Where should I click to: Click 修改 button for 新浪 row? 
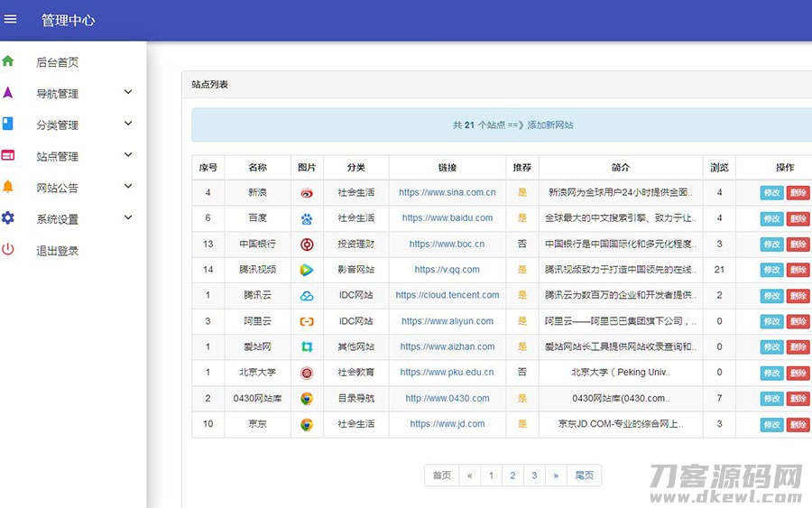[x=771, y=193]
